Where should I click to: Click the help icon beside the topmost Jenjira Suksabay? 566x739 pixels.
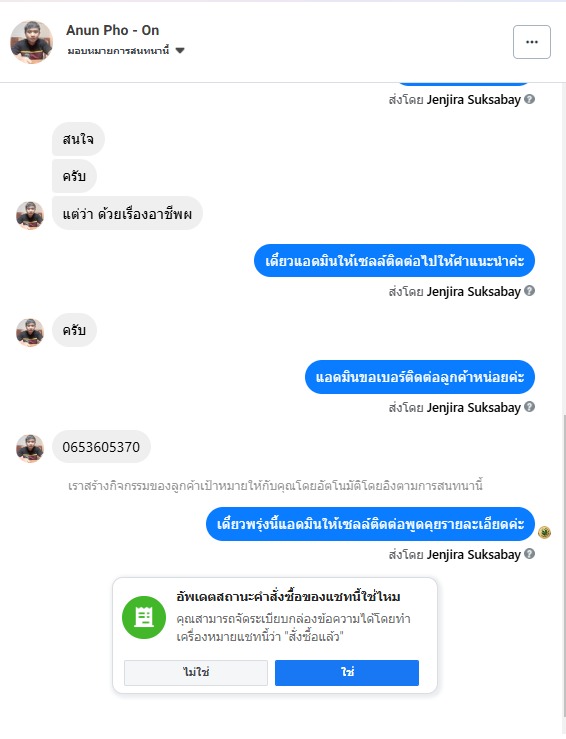(x=529, y=99)
